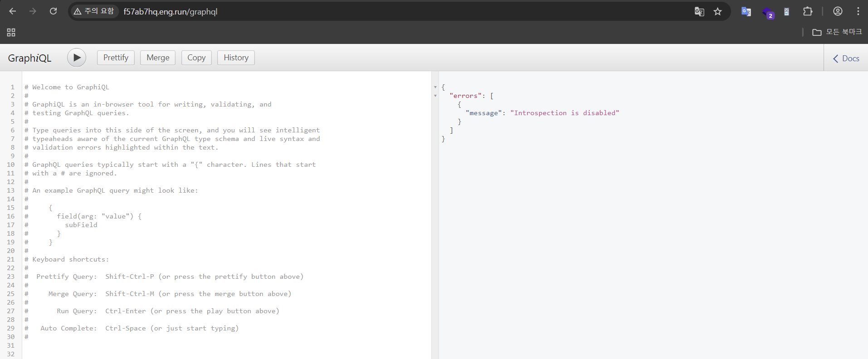The width and height of the screenshot is (868, 359).
Task: Click the subField example line
Action: point(61,225)
